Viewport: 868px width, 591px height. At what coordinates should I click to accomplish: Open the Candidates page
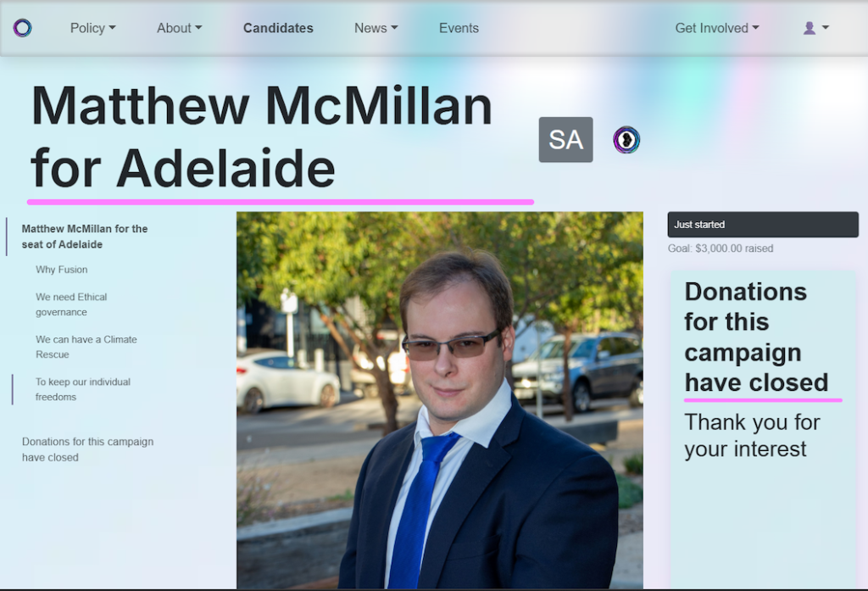pos(278,28)
